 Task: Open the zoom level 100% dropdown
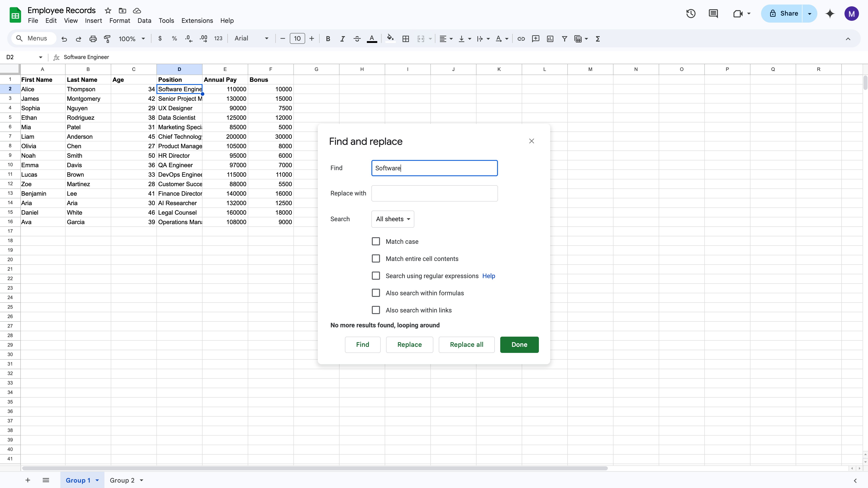tap(132, 39)
